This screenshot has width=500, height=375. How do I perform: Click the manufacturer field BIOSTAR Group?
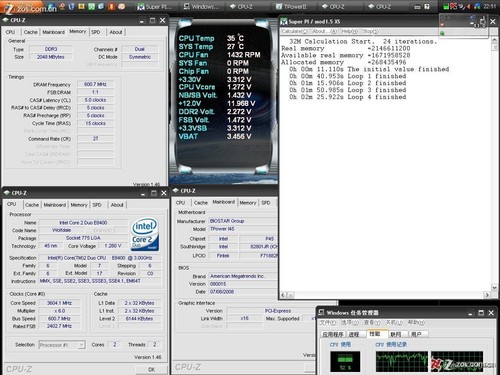point(242,221)
